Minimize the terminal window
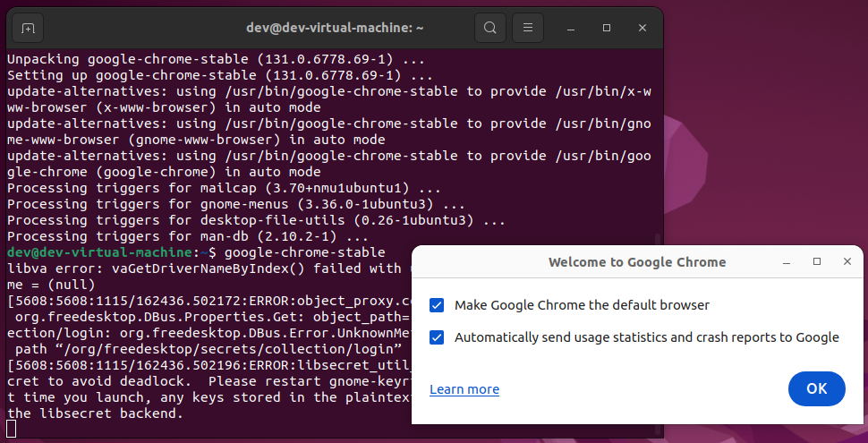The height and width of the screenshot is (443, 868). pyautogui.click(x=571, y=28)
